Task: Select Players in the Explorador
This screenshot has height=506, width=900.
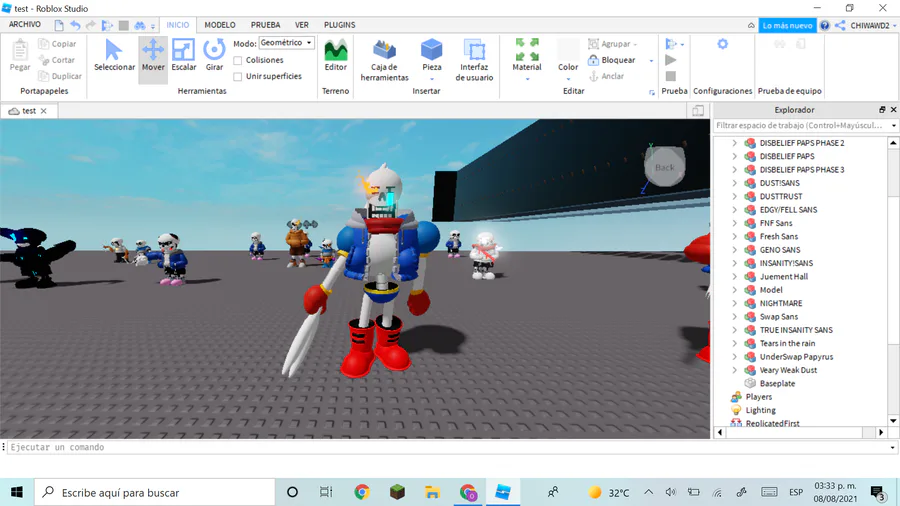Action: coord(758,396)
